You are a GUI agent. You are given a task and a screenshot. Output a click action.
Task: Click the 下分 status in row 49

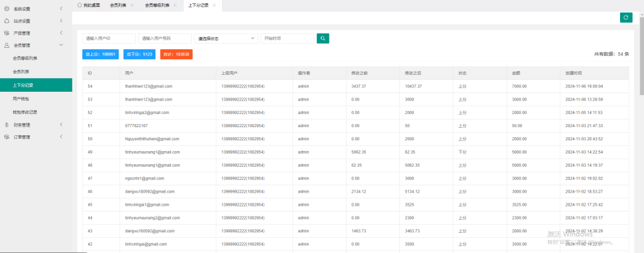(x=462, y=152)
